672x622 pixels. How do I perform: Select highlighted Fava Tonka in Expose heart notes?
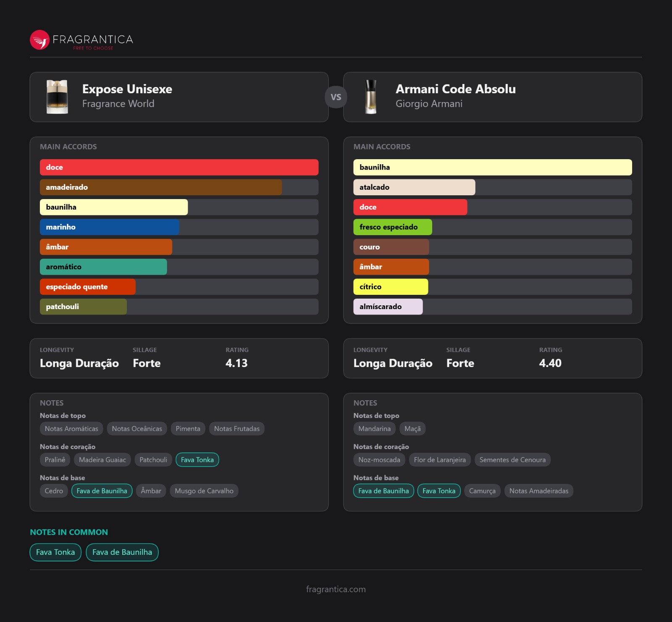(197, 460)
